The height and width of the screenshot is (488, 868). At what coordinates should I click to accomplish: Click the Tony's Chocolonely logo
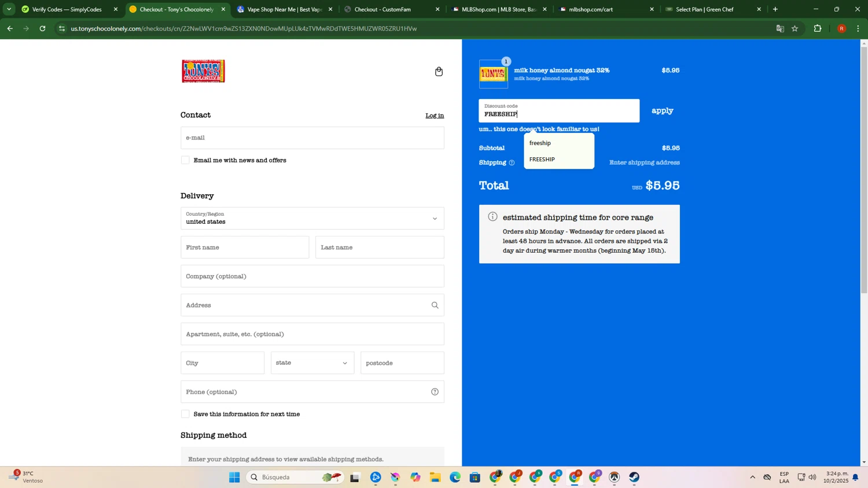pyautogui.click(x=203, y=71)
